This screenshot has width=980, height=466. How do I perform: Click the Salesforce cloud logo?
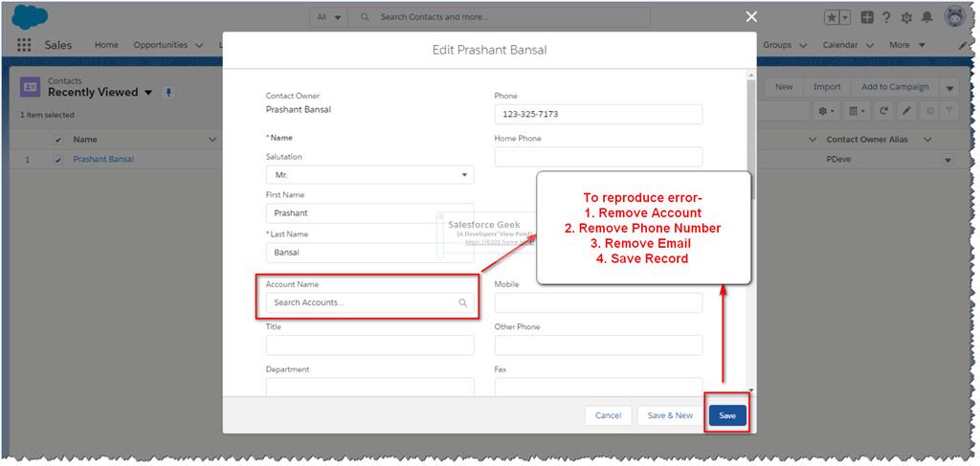pyautogui.click(x=30, y=17)
